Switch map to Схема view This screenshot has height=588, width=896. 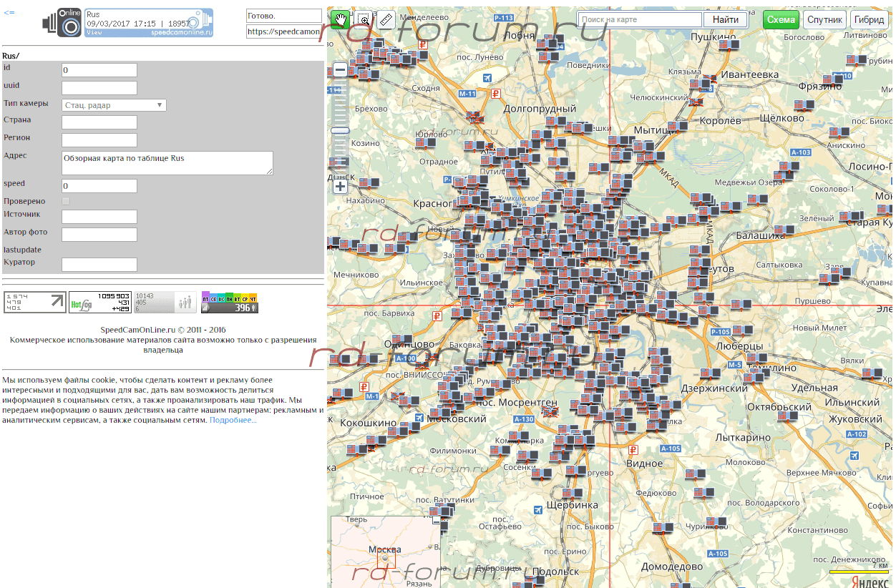[781, 20]
